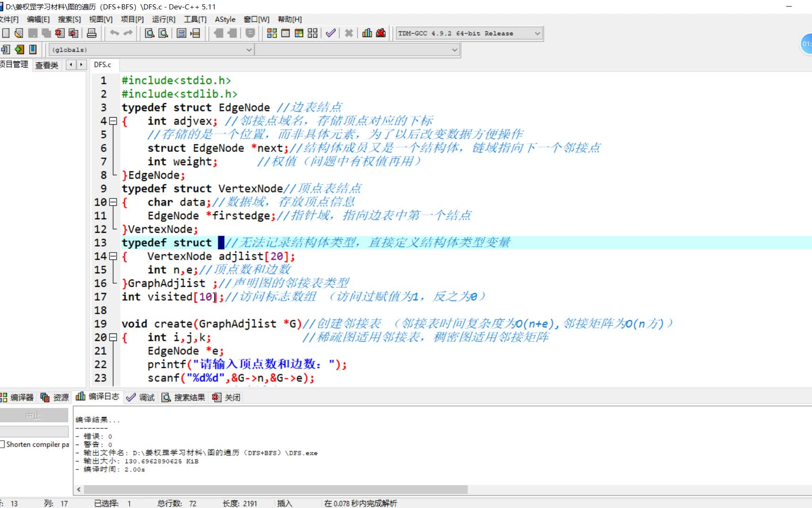Click the greyed 中止 button
The width and height of the screenshot is (812, 508).
(34, 415)
